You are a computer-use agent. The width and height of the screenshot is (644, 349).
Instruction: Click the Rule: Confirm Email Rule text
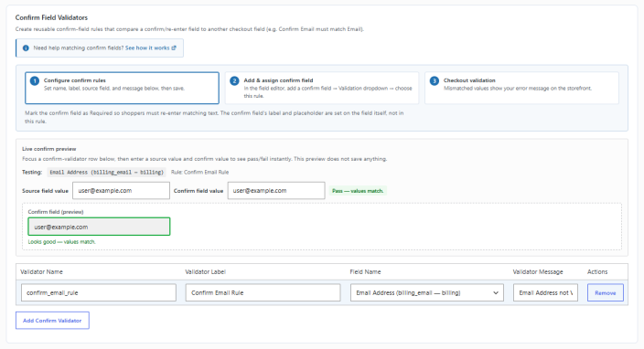(200, 173)
